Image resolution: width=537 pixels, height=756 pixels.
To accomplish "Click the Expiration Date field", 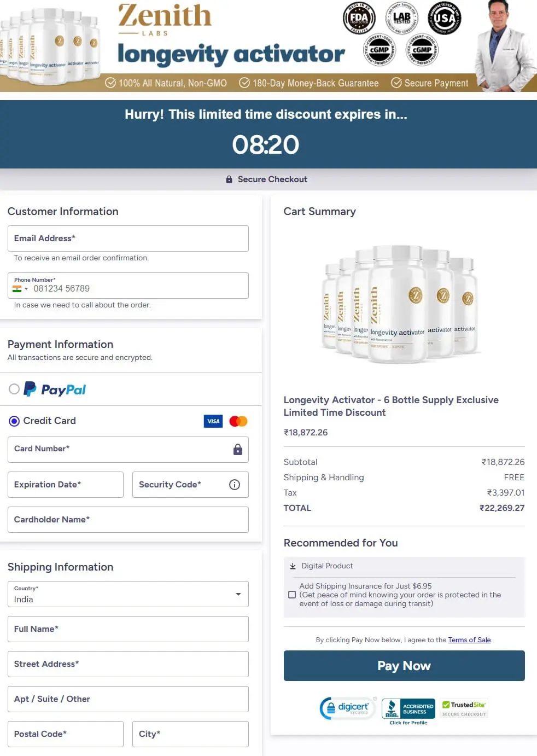I will (x=66, y=485).
